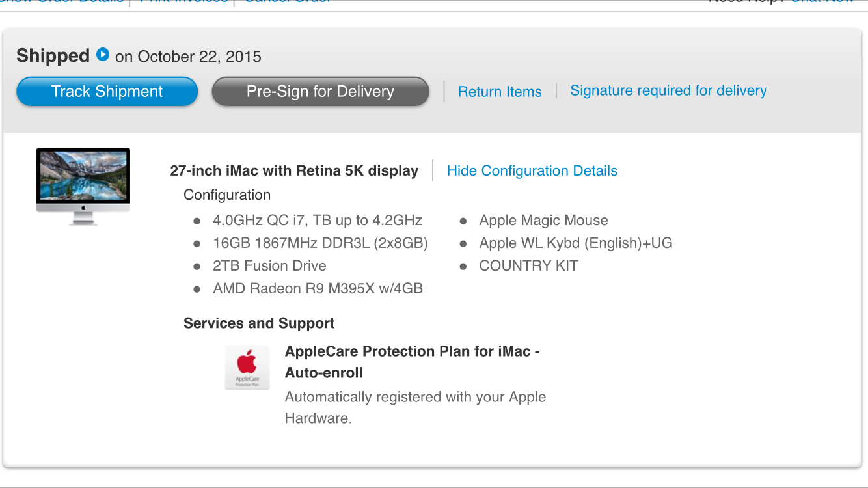Click the Track Shipment button
The image size is (868, 488).
[107, 92]
